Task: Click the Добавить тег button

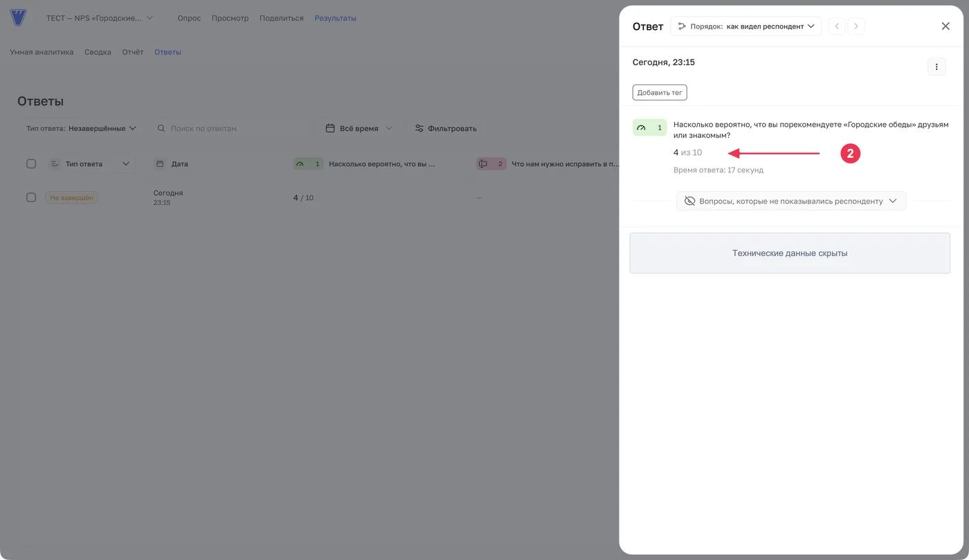Action: [660, 93]
